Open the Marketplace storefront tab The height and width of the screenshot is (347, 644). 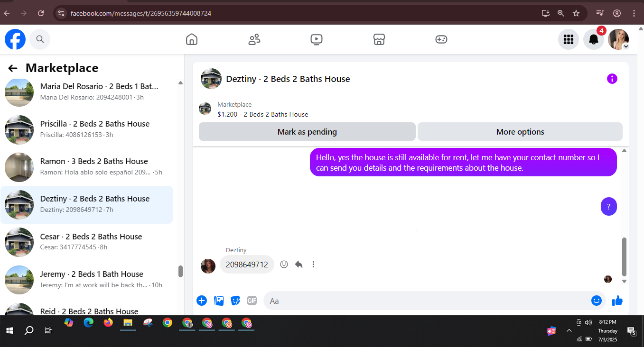point(379,39)
